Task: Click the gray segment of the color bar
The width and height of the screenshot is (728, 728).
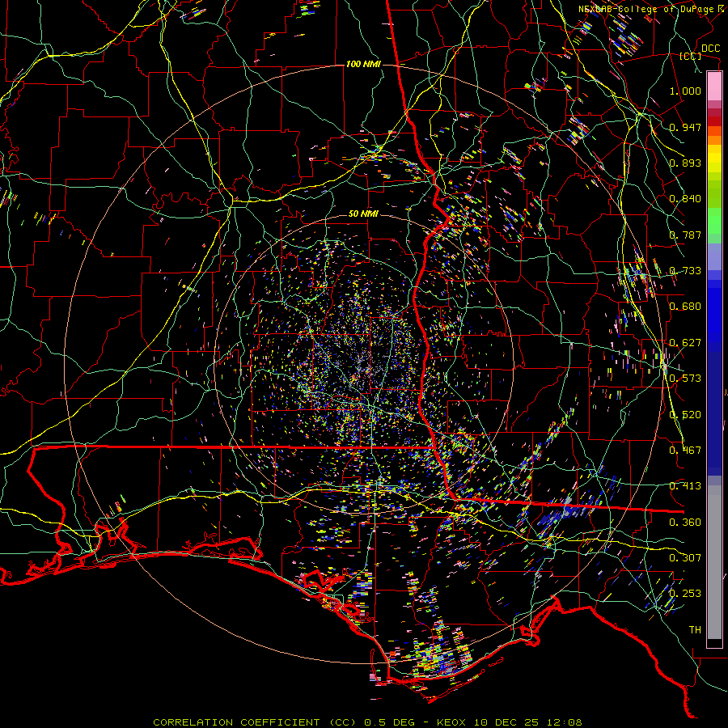Action: tap(714, 562)
